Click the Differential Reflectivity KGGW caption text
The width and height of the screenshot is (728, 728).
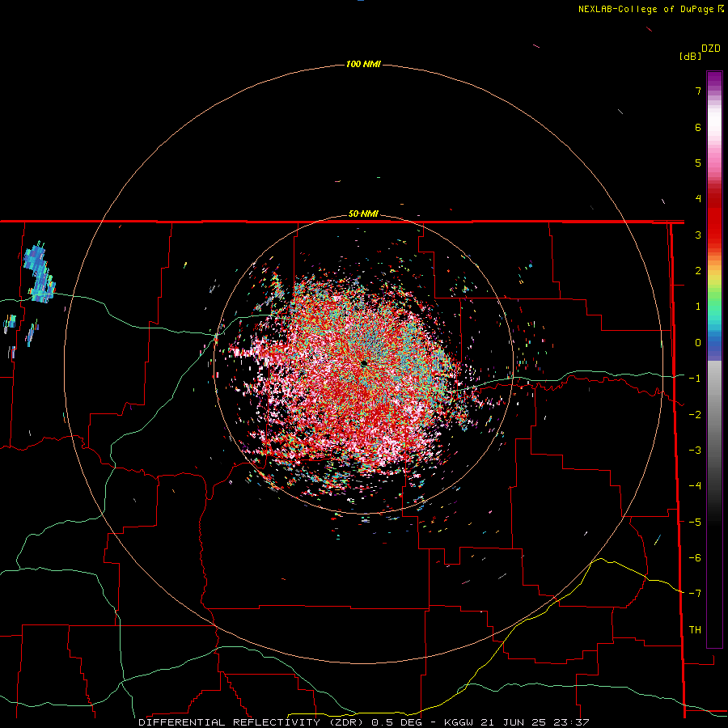click(x=364, y=722)
